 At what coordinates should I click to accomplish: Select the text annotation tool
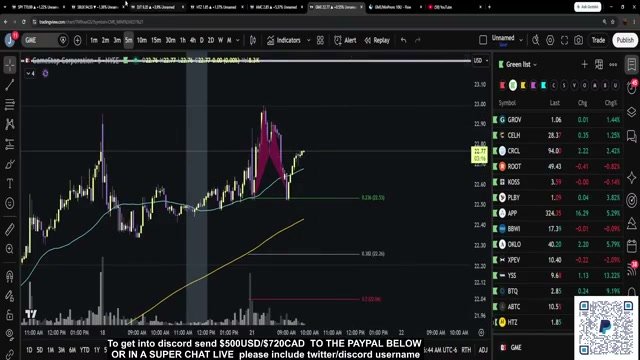coord(10,184)
